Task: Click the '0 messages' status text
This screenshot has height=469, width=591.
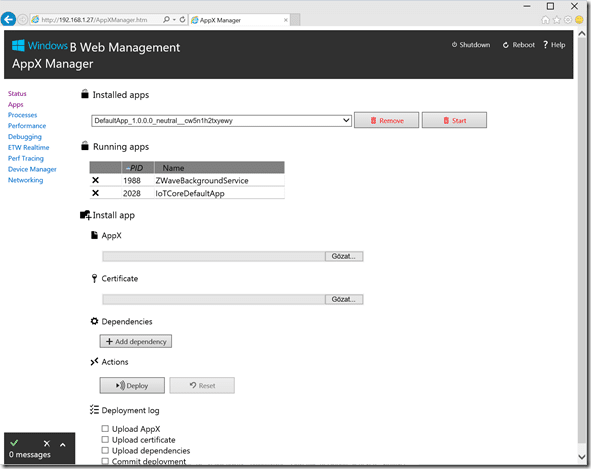Action: 30,455
